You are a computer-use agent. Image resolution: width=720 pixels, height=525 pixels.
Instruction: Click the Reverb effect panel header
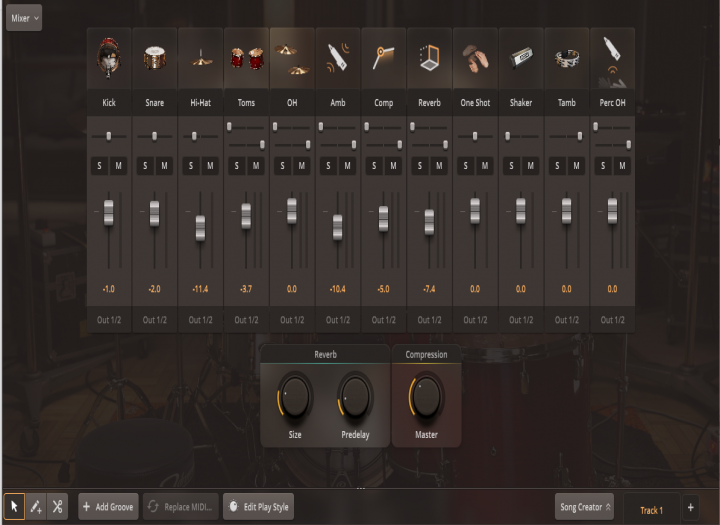[325, 354]
